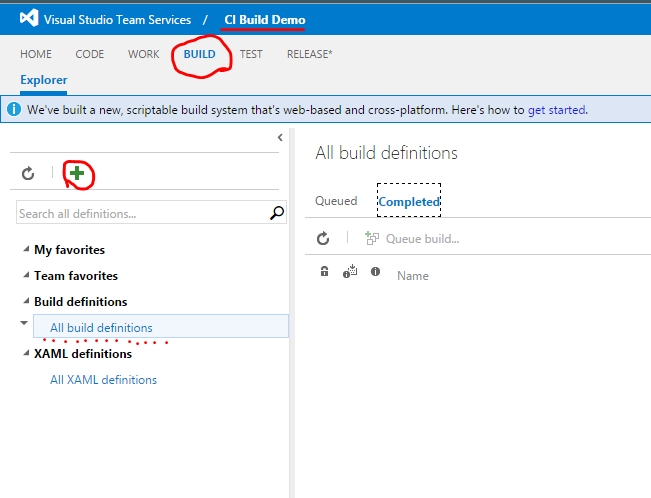This screenshot has height=498, width=651.
Task: Go to Visual Studio Team Services home
Action: click(x=117, y=20)
